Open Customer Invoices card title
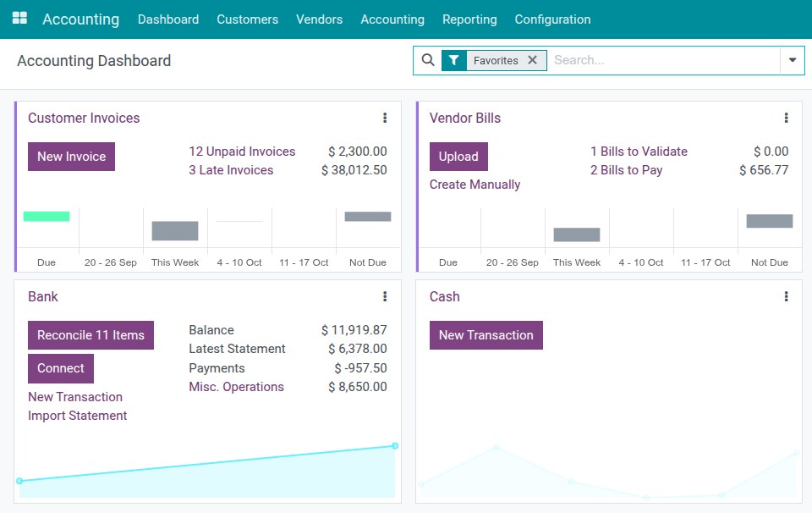The height and width of the screenshot is (513, 812). 84,119
